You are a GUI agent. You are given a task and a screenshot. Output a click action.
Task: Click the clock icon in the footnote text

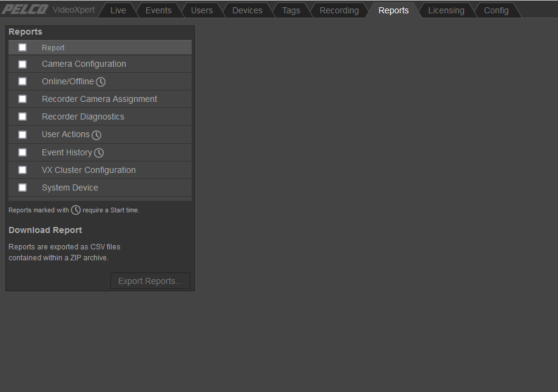point(75,210)
